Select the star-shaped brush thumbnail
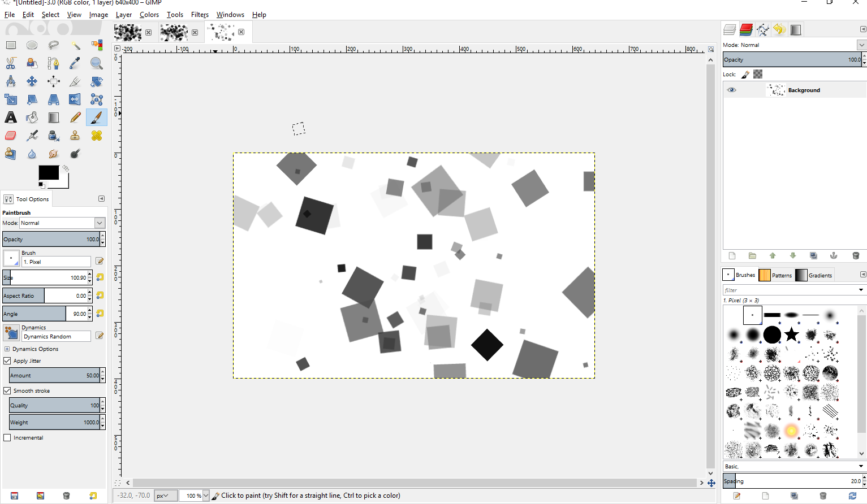This screenshot has width=867, height=504. point(792,334)
